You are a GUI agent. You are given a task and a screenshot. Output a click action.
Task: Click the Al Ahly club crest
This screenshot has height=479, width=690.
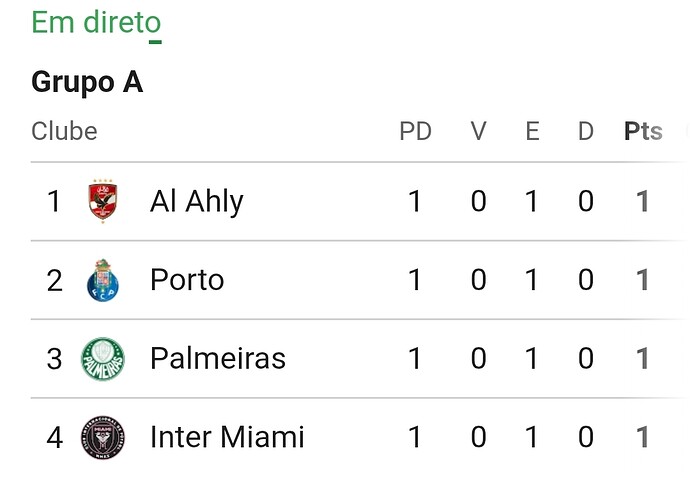coord(103,201)
